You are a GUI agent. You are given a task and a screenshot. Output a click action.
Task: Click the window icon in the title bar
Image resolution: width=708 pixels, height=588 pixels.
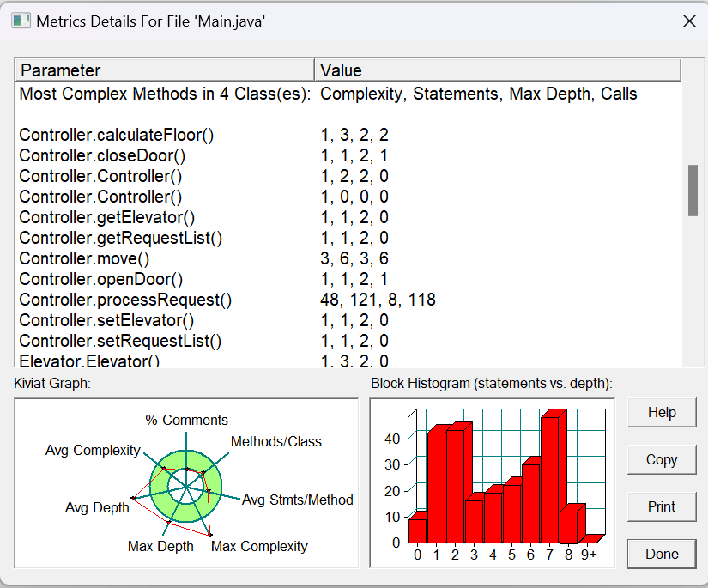click(21, 21)
